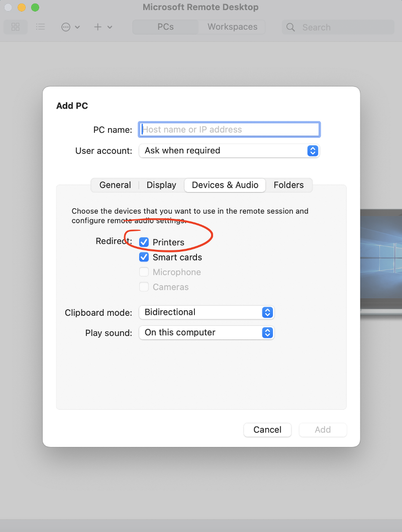Select the PCs segment
Viewport: 402px width, 532px height.
pyautogui.click(x=165, y=27)
